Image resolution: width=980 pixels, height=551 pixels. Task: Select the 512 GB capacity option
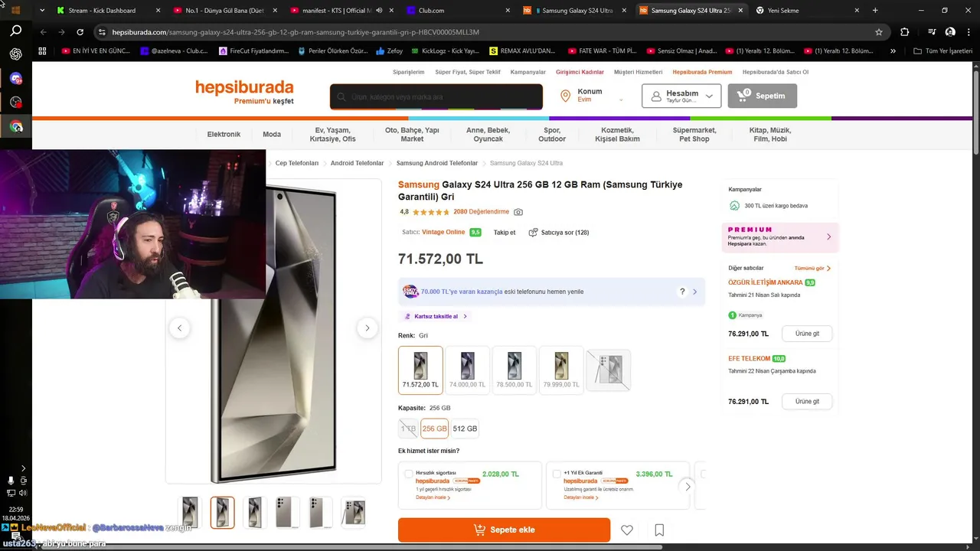(465, 429)
